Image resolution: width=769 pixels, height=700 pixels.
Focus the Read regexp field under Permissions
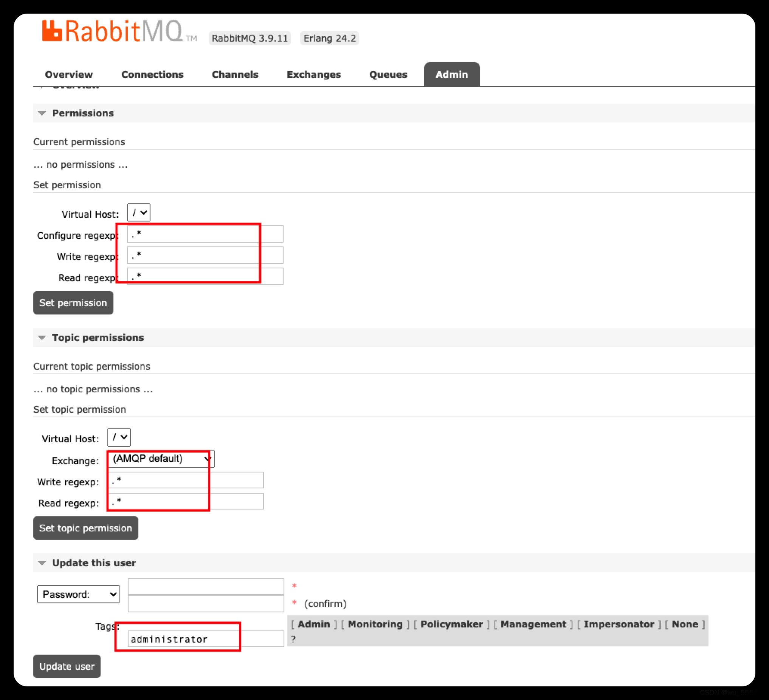click(x=205, y=276)
